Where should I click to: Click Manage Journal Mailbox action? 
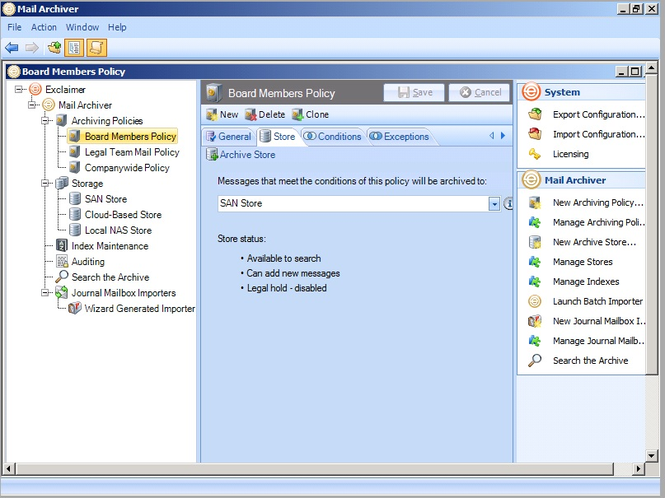(598, 341)
